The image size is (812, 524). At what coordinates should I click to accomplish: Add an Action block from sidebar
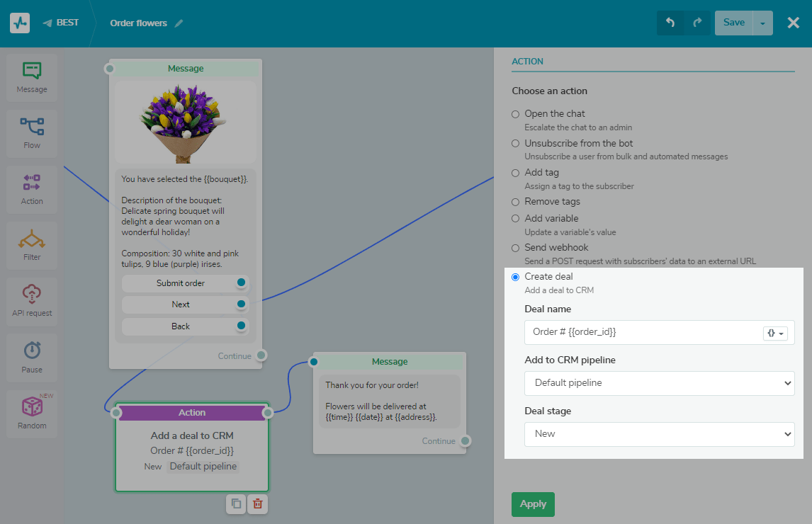pos(32,189)
